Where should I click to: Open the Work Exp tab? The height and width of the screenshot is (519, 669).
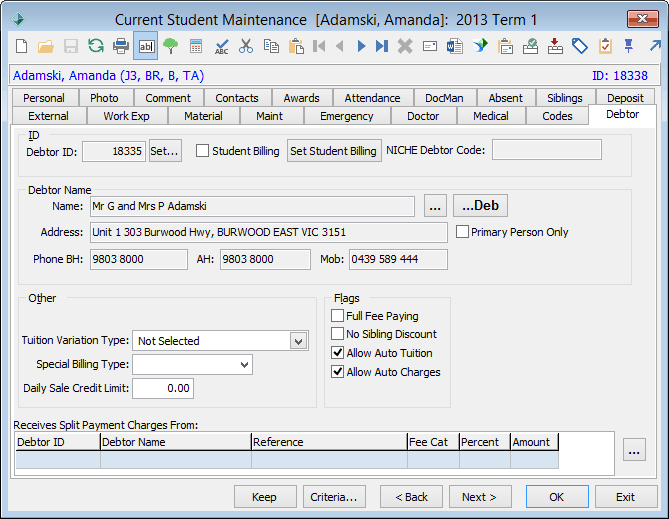(126, 116)
